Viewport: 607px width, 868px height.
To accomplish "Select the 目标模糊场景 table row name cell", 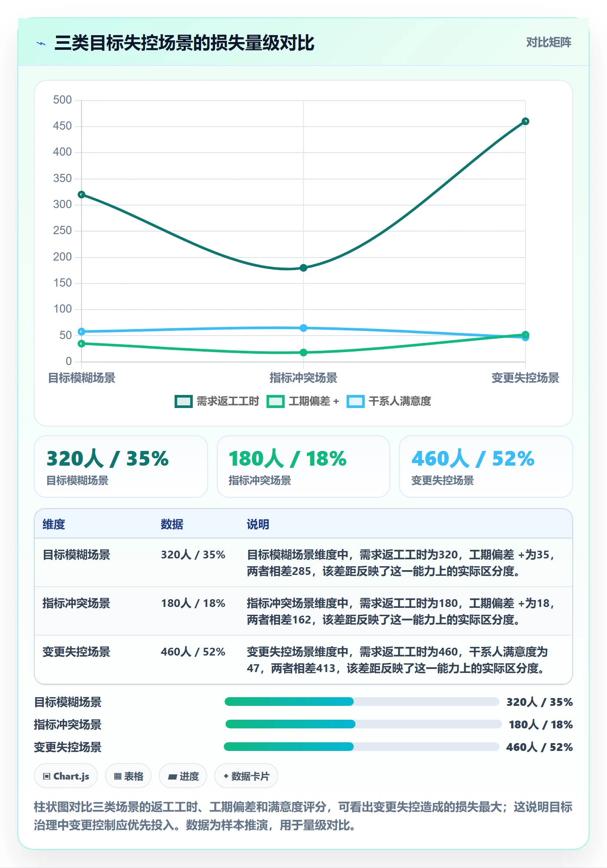I will (76, 555).
